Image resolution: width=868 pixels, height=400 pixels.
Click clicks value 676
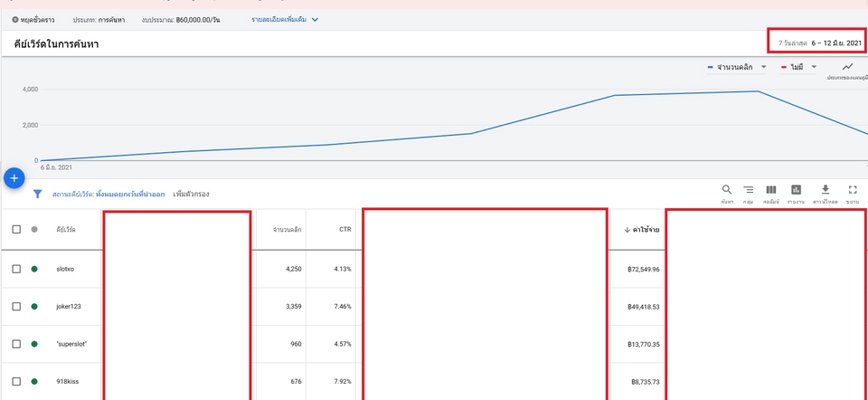[296, 382]
